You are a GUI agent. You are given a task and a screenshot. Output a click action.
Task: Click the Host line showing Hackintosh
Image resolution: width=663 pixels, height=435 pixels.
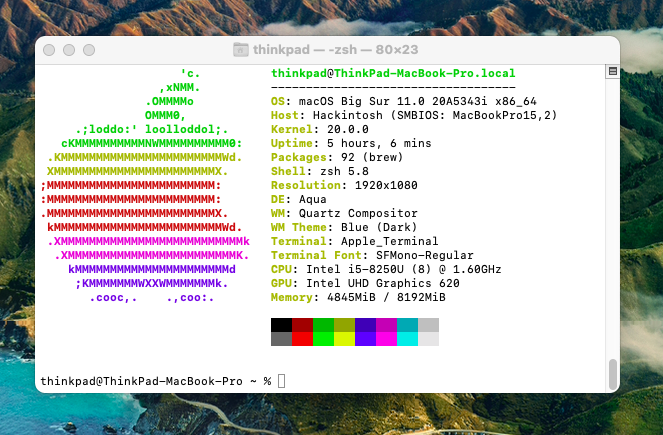pos(414,115)
